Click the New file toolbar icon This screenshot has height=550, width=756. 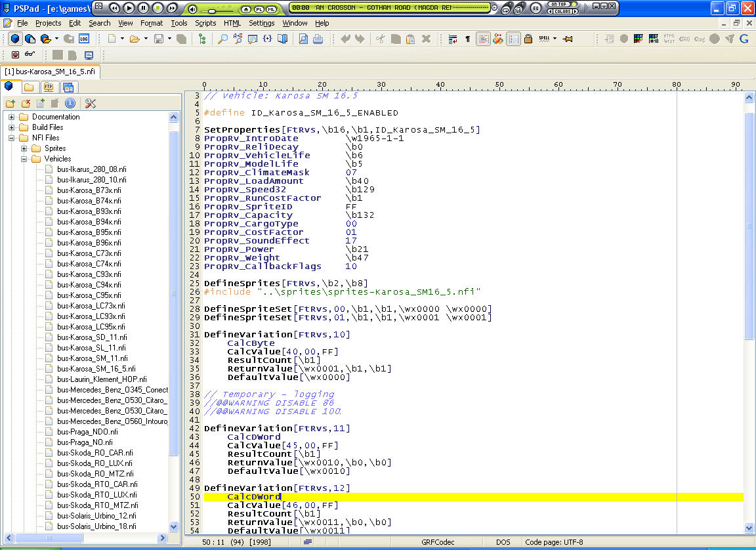[x=112, y=39]
